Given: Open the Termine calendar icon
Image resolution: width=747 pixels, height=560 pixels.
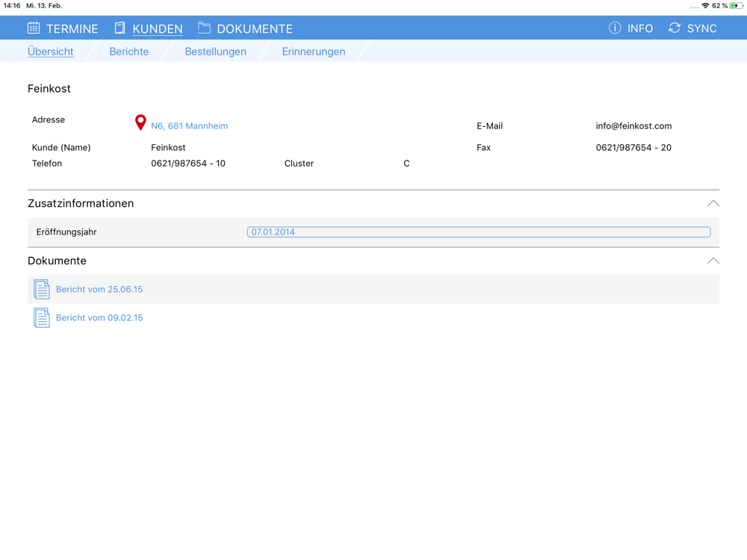Looking at the screenshot, I should pyautogui.click(x=34, y=28).
